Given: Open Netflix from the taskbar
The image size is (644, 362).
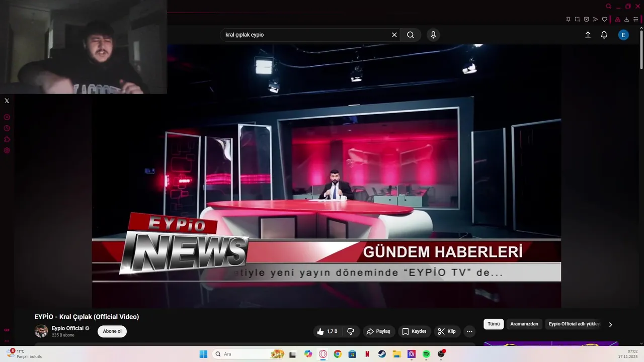Looking at the screenshot, I should click(367, 354).
